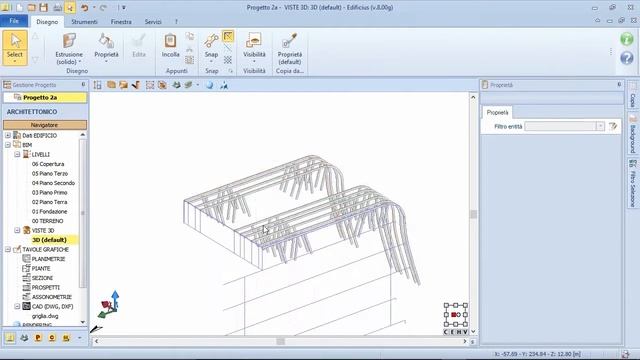Switch to the Servizi ribbon tab

coord(153,22)
